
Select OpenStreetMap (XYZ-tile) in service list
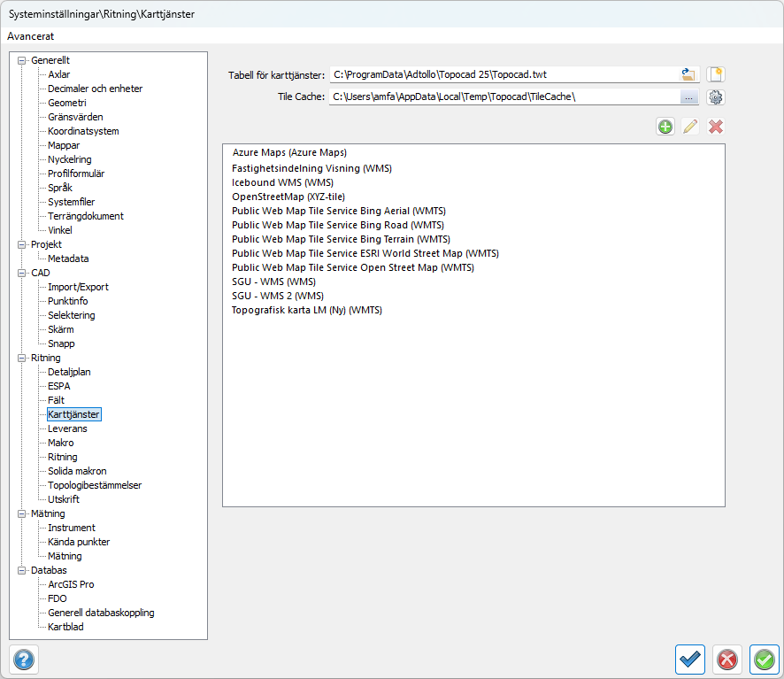point(288,197)
